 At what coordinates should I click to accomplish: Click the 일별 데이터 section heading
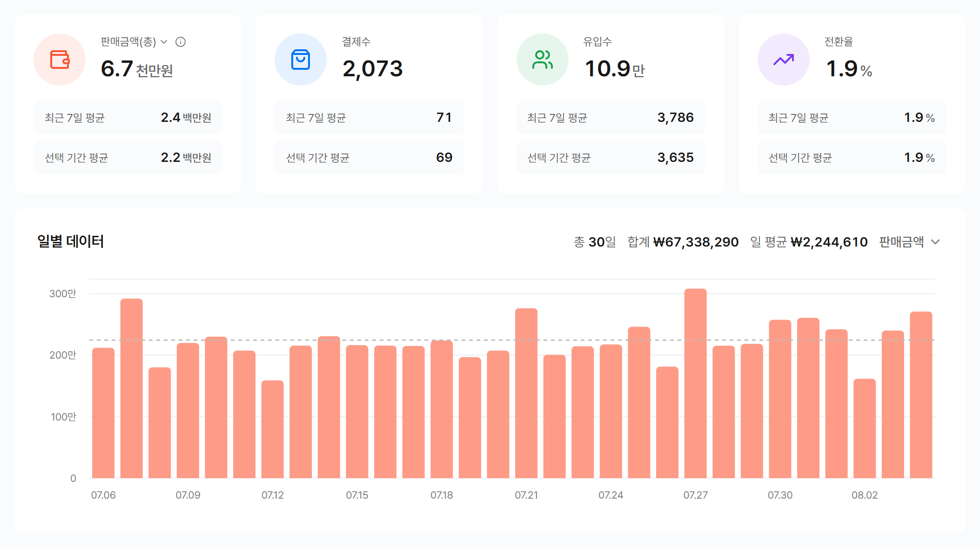(71, 241)
